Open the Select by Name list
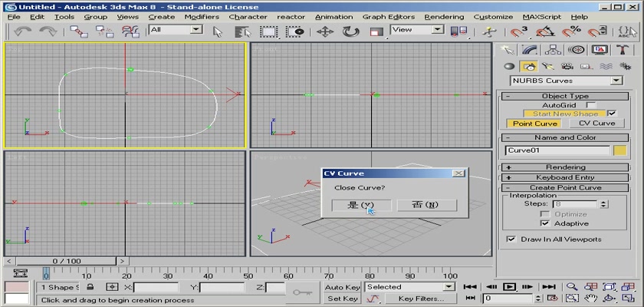 pyautogui.click(x=243, y=31)
